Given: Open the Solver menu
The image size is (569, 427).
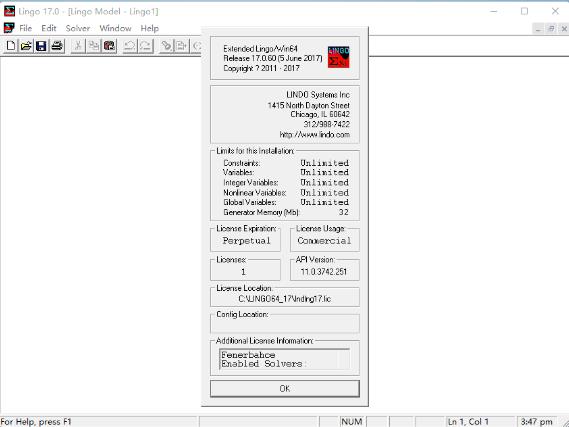Looking at the screenshot, I should click(78, 28).
